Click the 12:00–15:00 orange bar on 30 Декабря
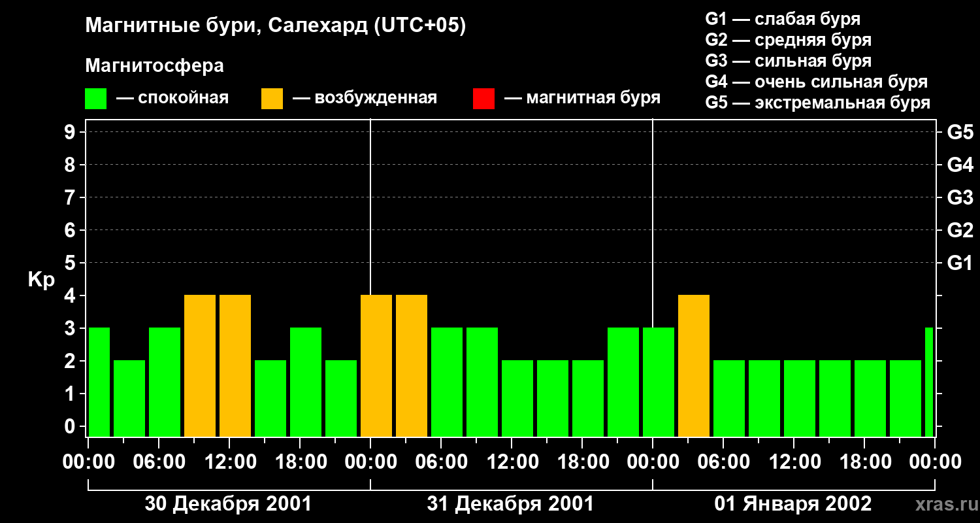The height and width of the screenshot is (523, 980). pos(235,365)
